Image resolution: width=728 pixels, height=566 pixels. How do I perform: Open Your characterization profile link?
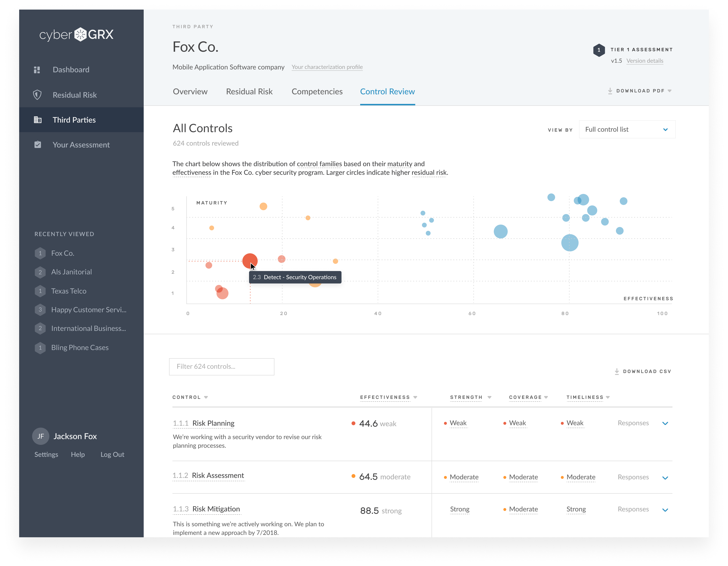[327, 67]
